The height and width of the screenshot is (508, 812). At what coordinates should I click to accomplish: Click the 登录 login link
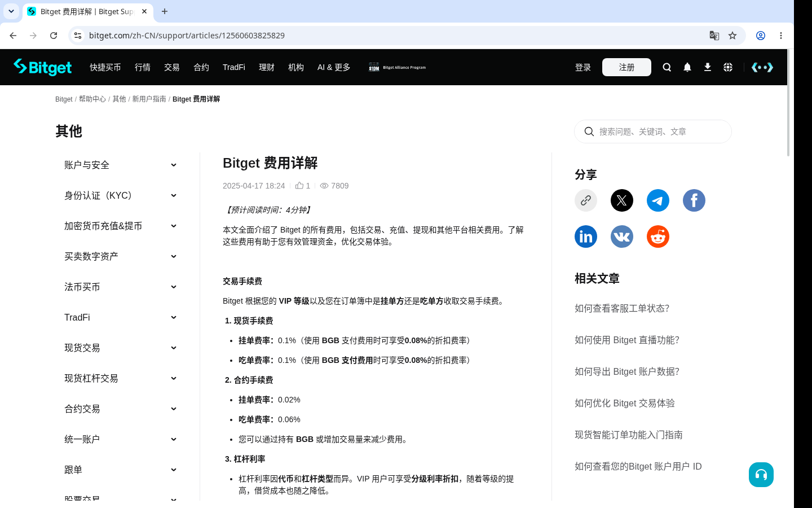583,67
